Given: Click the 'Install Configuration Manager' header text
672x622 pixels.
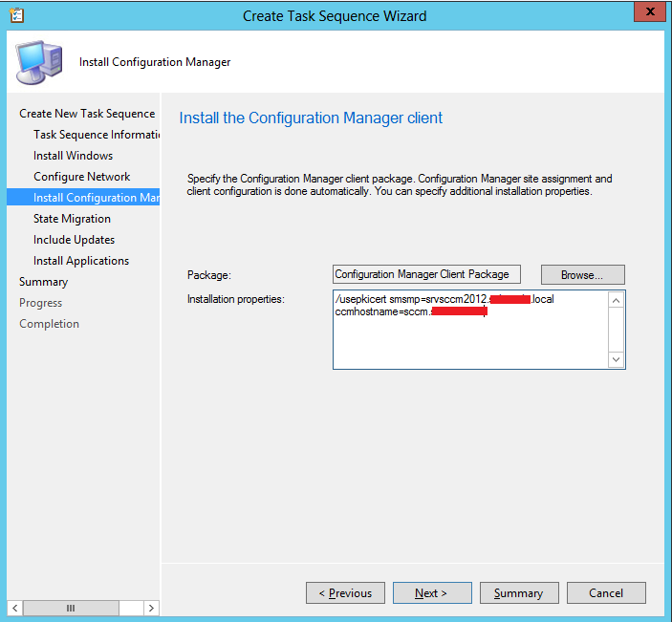Looking at the screenshot, I should (x=155, y=62).
